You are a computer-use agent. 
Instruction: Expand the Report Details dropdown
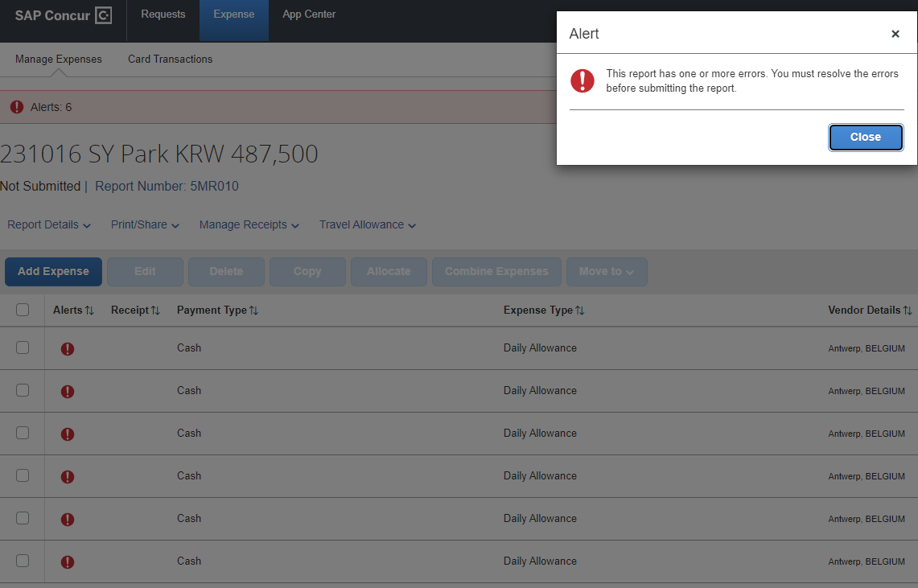pyautogui.click(x=49, y=224)
